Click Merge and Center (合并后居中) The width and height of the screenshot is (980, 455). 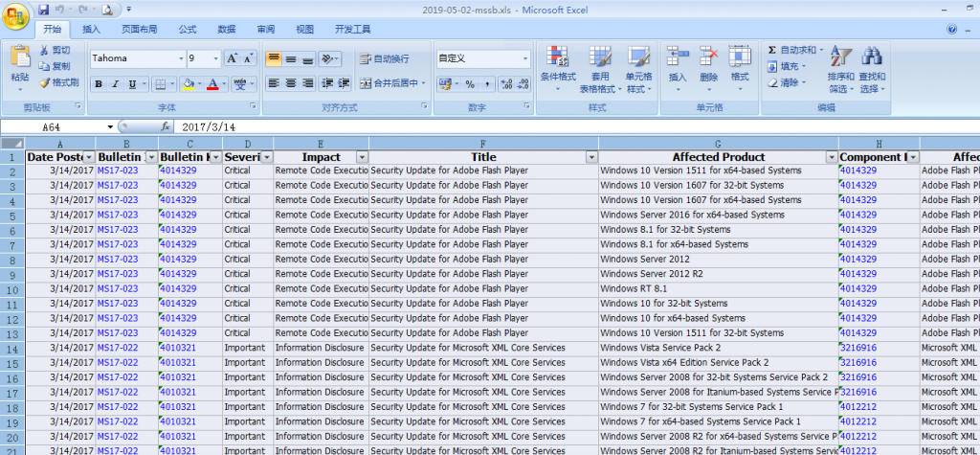[389, 82]
